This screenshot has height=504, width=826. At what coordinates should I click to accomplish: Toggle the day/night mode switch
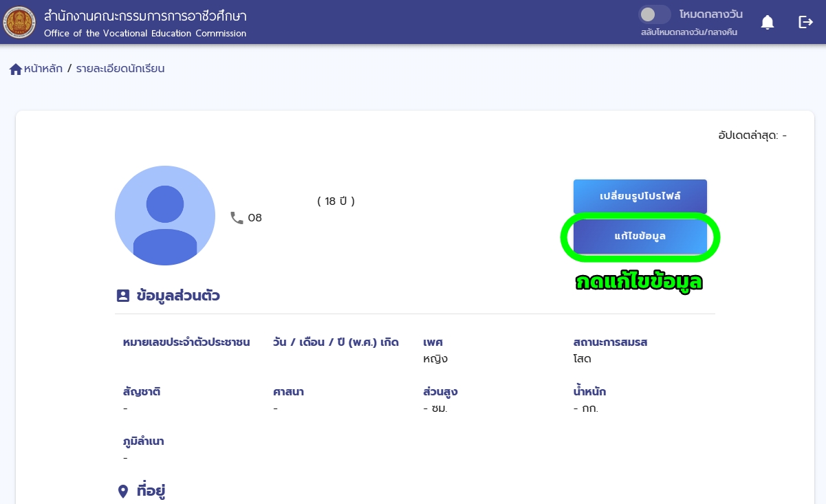pos(654,14)
